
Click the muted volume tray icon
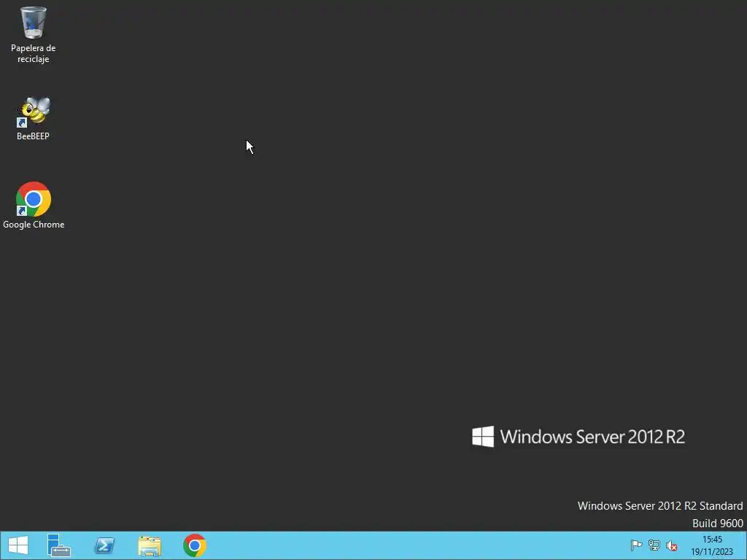tap(672, 545)
